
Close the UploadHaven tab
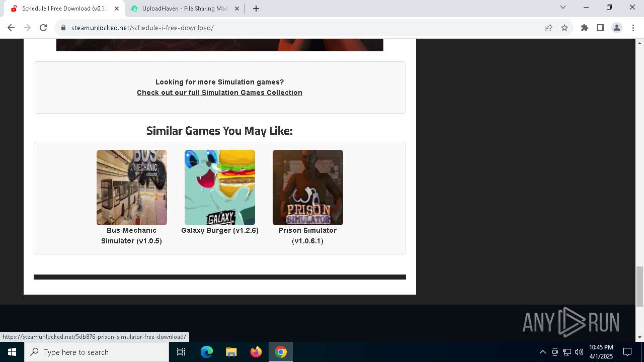pos(237,9)
